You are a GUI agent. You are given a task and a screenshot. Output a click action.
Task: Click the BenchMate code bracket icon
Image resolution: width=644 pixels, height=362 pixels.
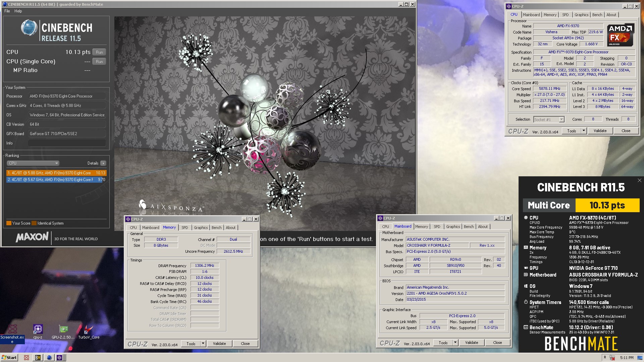click(526, 327)
